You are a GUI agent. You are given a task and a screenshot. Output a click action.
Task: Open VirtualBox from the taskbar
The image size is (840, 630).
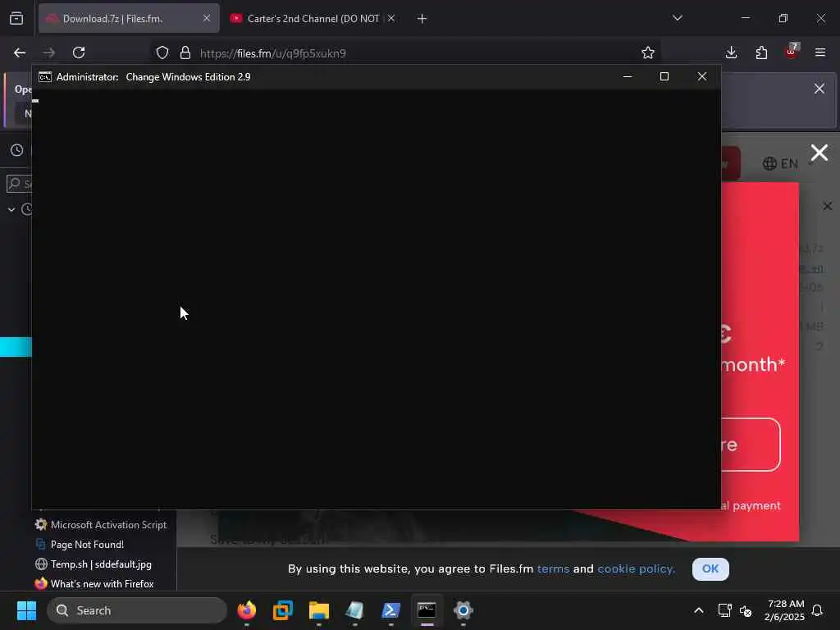[x=283, y=610]
